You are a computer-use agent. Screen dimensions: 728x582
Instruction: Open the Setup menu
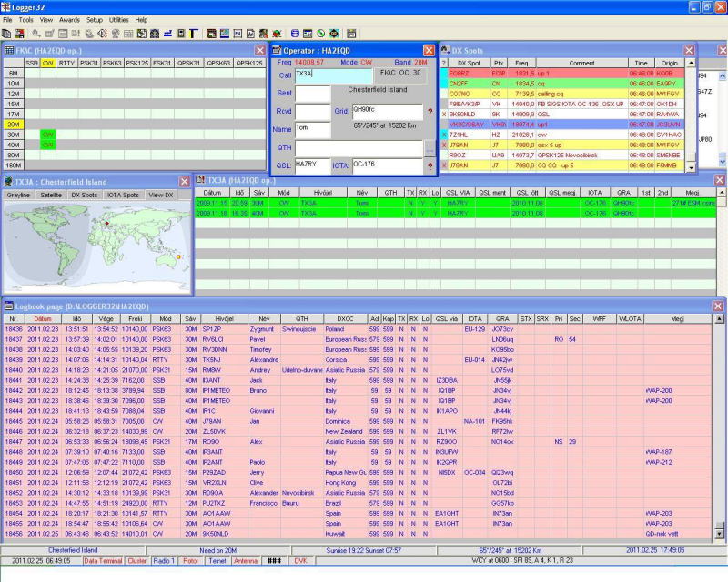coord(95,20)
